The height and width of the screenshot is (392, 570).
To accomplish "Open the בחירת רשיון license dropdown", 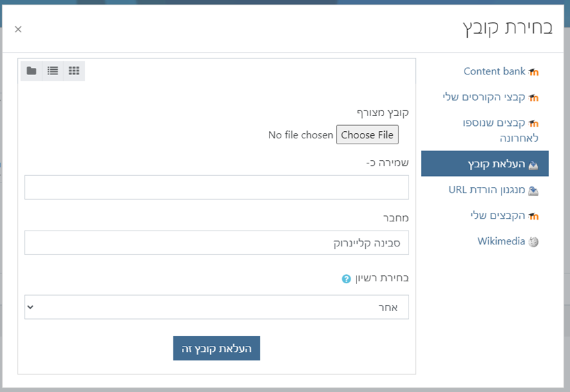I will click(x=217, y=307).
